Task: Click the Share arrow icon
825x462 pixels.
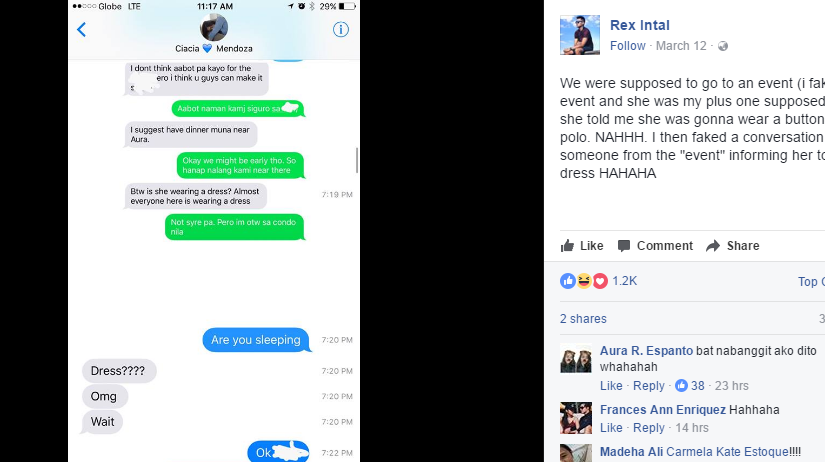Action: (713, 246)
